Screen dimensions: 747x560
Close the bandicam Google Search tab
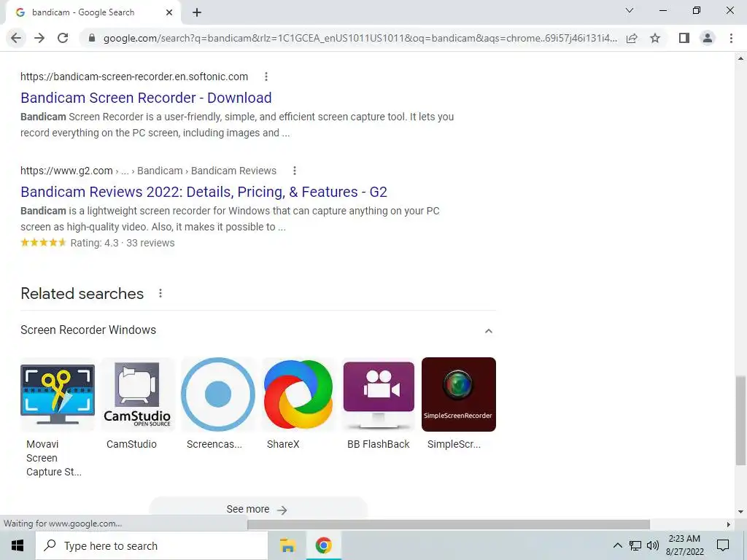point(169,13)
